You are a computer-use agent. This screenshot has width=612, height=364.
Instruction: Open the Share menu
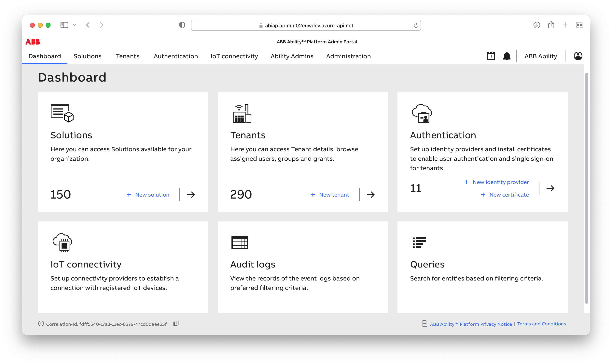[551, 25]
